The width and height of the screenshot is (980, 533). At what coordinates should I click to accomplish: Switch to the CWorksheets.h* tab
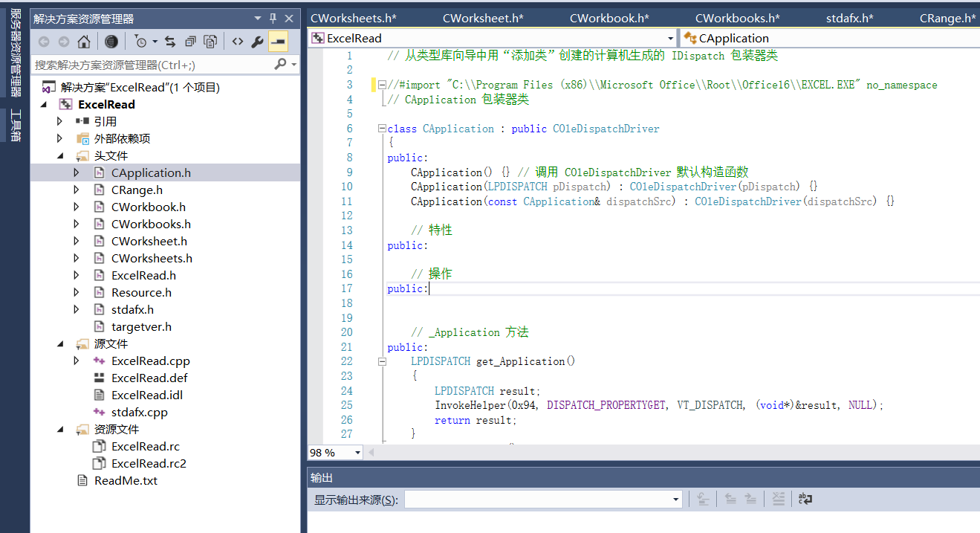[x=354, y=19]
